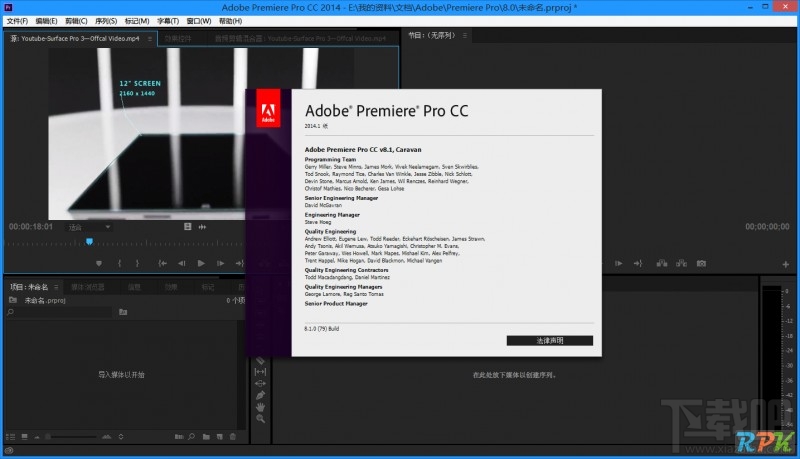Click the 未命名.prproj project entry
The height and width of the screenshot is (459, 800).
[x=45, y=300]
